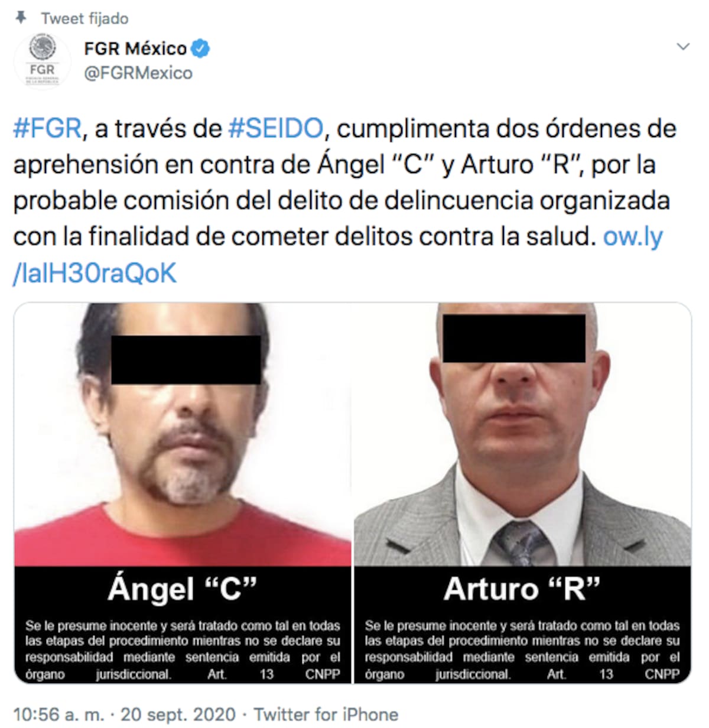
Task: Click the disclaimer text under Ángel "C"
Action: [x=183, y=649]
